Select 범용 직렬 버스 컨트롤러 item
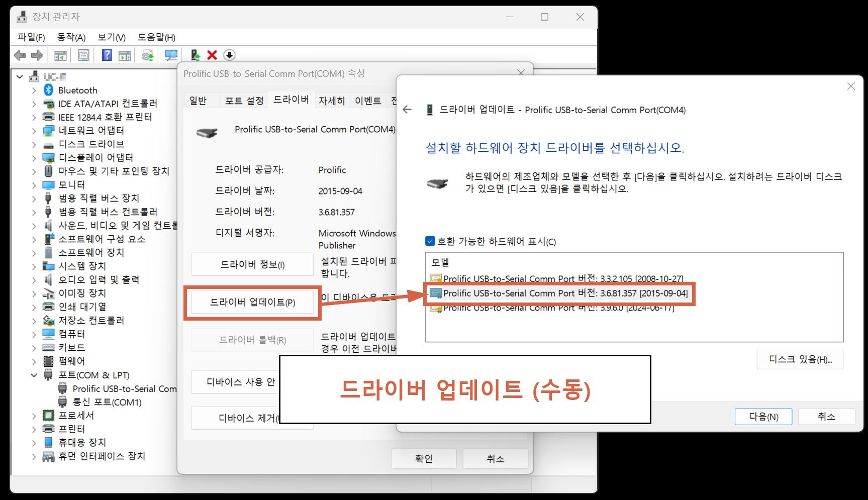 (x=108, y=212)
